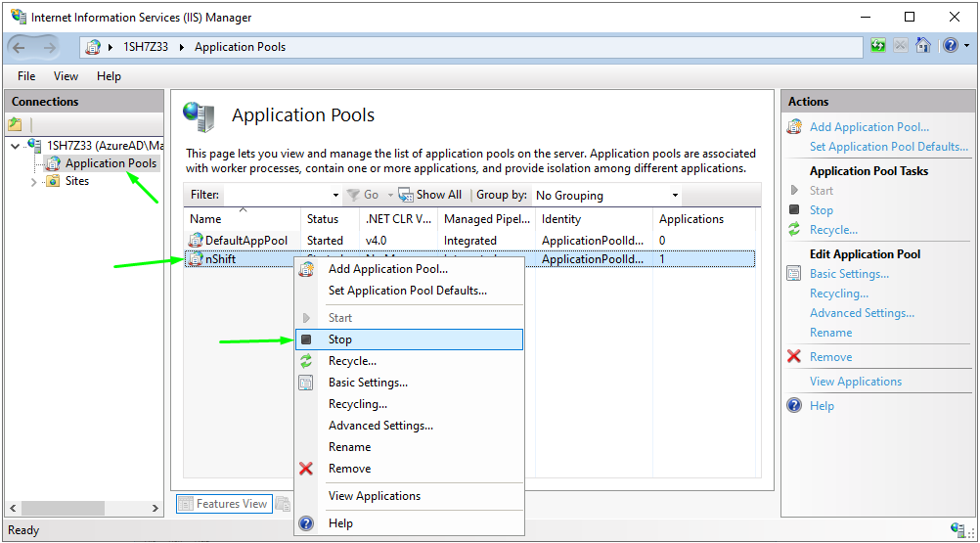Click the Stop icon in context menu
The image size is (980, 543).
click(x=306, y=339)
